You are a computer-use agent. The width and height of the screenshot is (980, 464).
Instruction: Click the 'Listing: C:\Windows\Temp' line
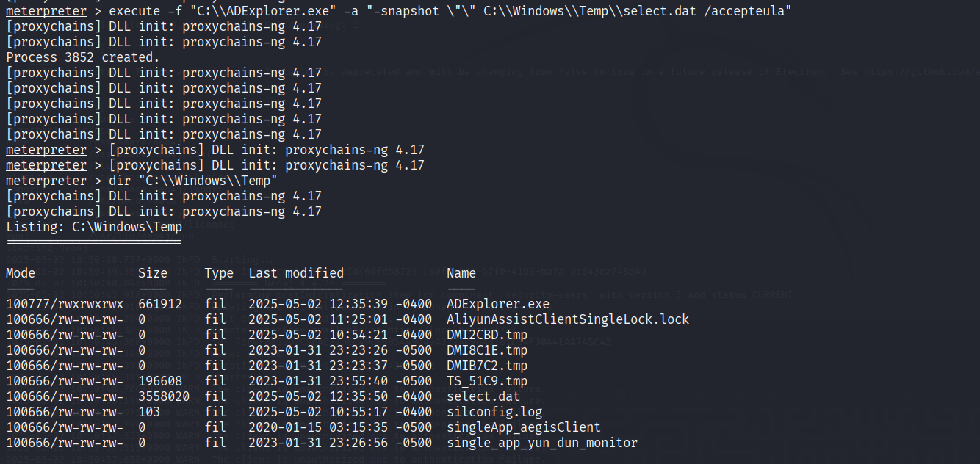coord(94,227)
